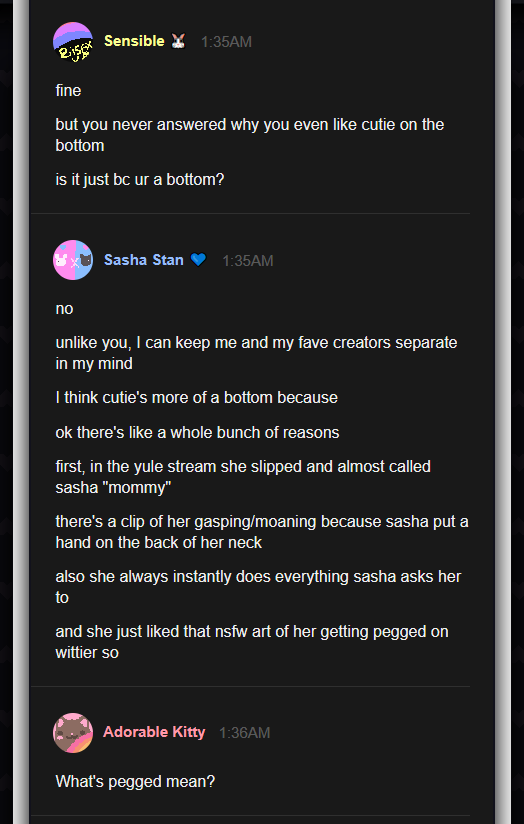The width and height of the screenshot is (524, 824).
Task: Open the Sensible username link
Action: tap(134, 41)
